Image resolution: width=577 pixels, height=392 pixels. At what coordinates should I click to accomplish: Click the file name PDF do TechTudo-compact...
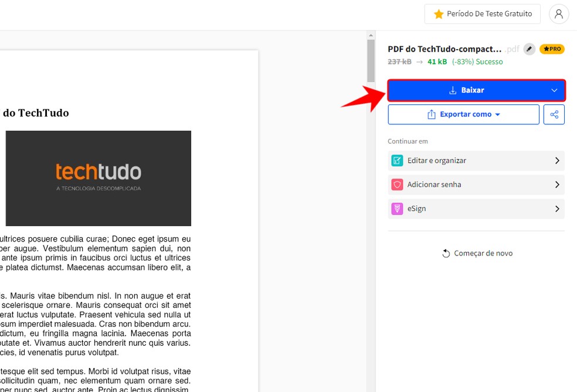click(444, 49)
